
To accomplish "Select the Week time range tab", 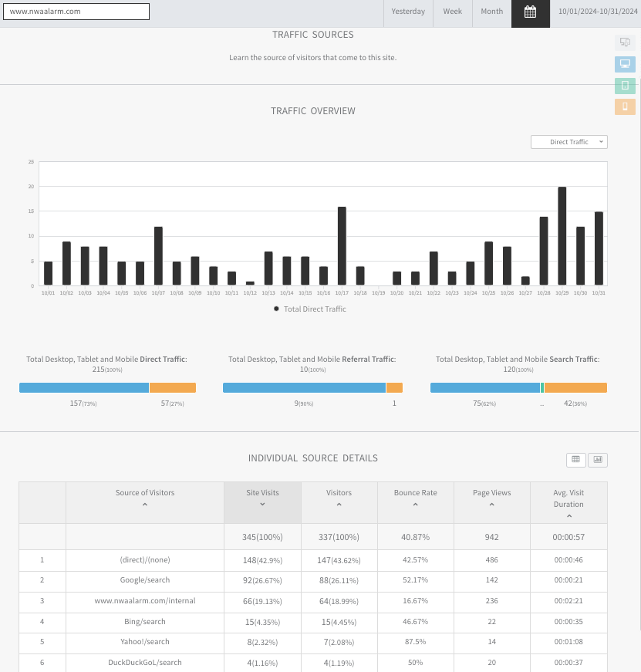I will click(x=453, y=12).
